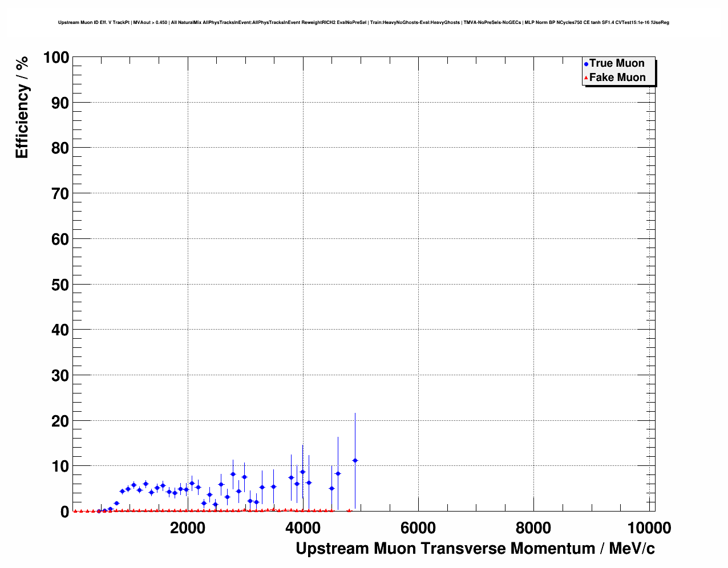This screenshot has height=568, width=728.
Task: Select the plot title text at top
Action: (x=363, y=22)
